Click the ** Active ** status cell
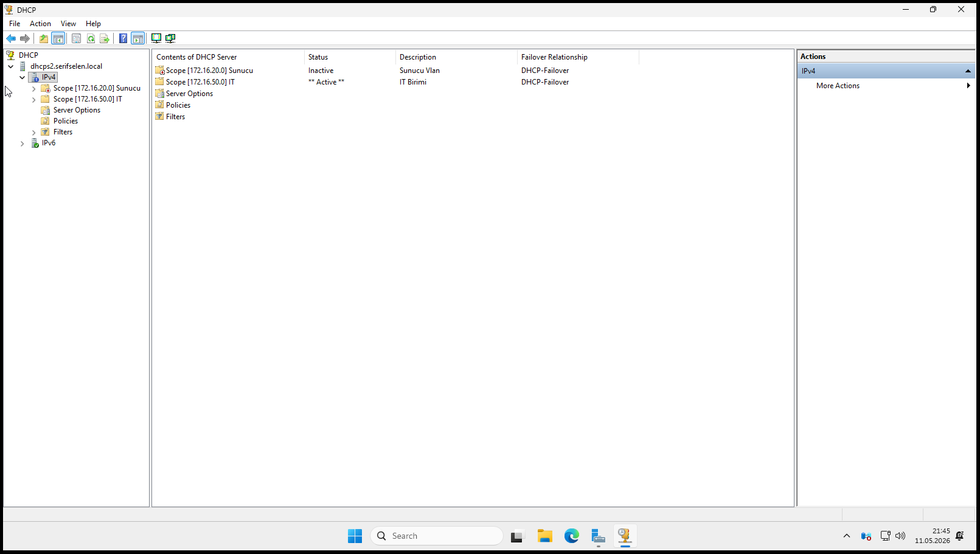The width and height of the screenshot is (980, 554). click(326, 82)
